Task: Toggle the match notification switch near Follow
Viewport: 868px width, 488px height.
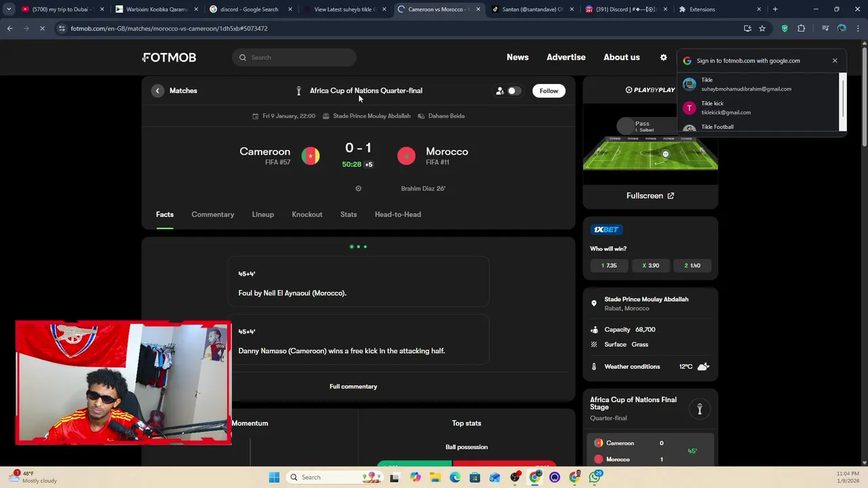Action: coord(514,91)
